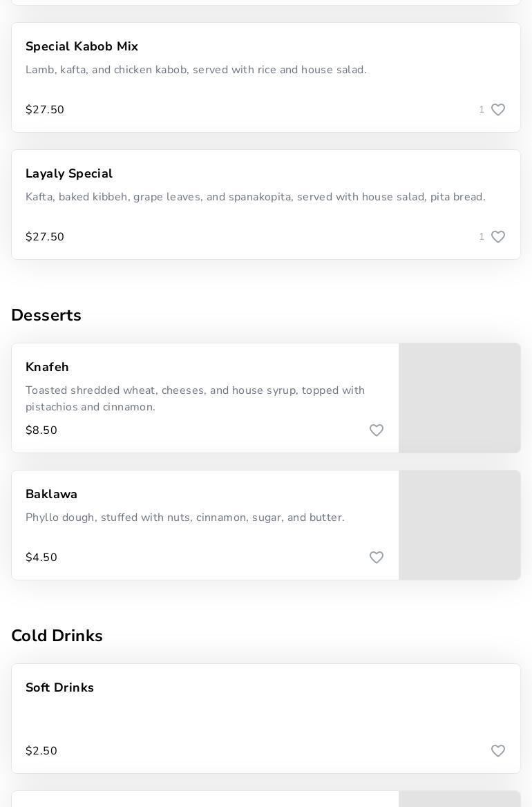Click the Special Kabob Mix description text

[x=196, y=70]
